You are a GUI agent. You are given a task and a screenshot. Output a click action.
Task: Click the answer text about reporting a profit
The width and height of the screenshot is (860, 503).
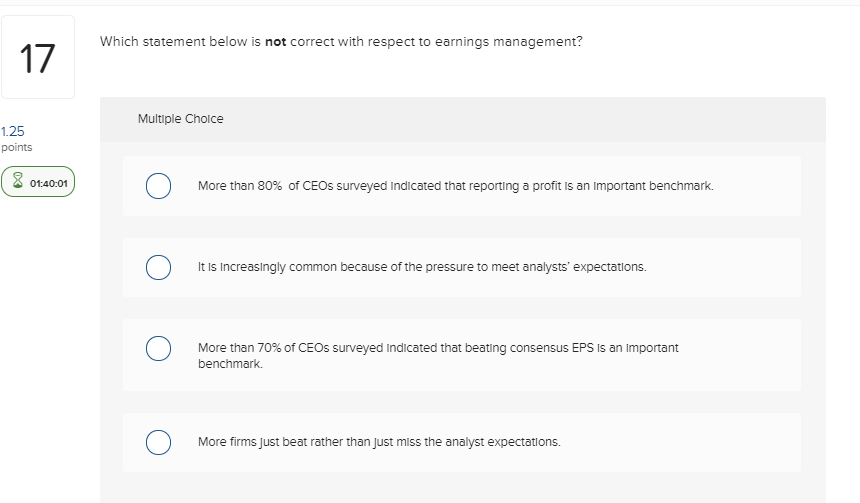[x=455, y=186]
